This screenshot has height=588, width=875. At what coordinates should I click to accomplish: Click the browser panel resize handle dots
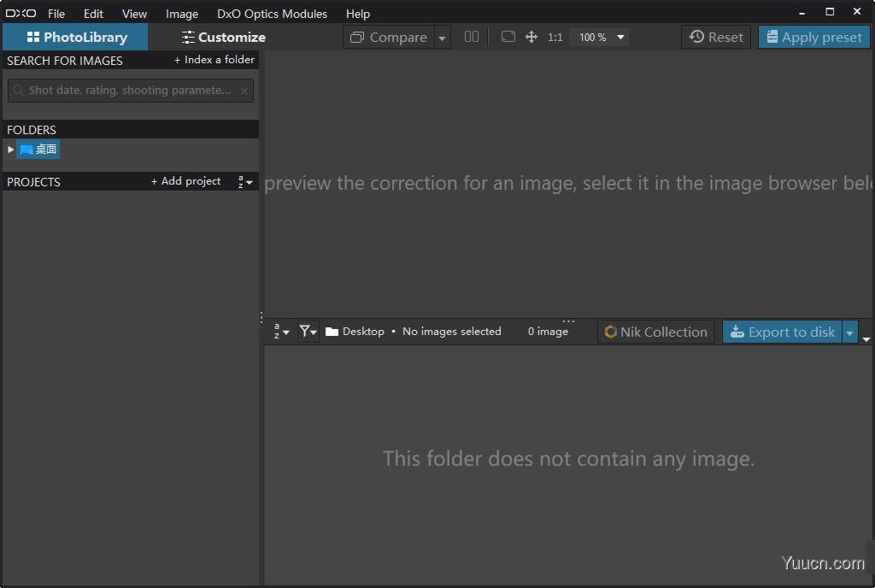(x=569, y=321)
